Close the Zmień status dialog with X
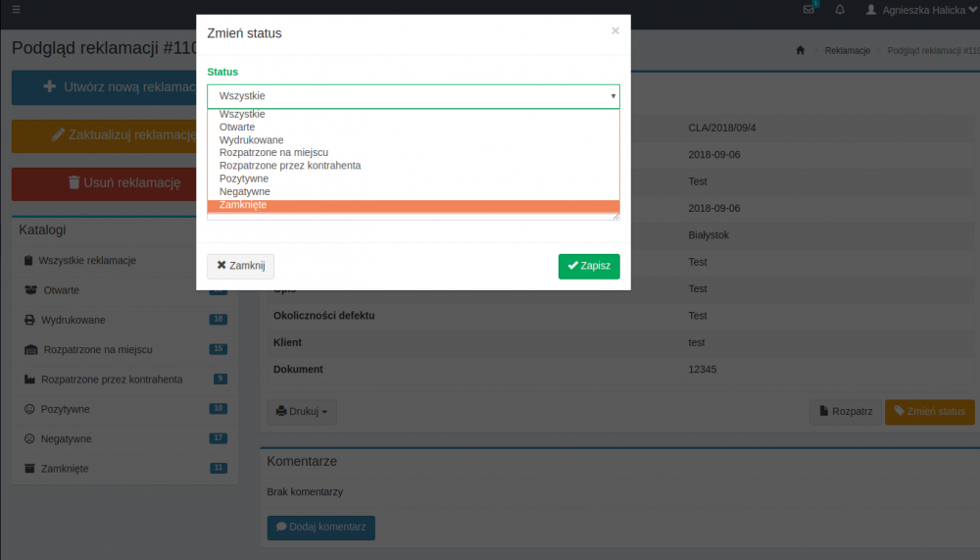This screenshot has width=980, height=560. [615, 31]
